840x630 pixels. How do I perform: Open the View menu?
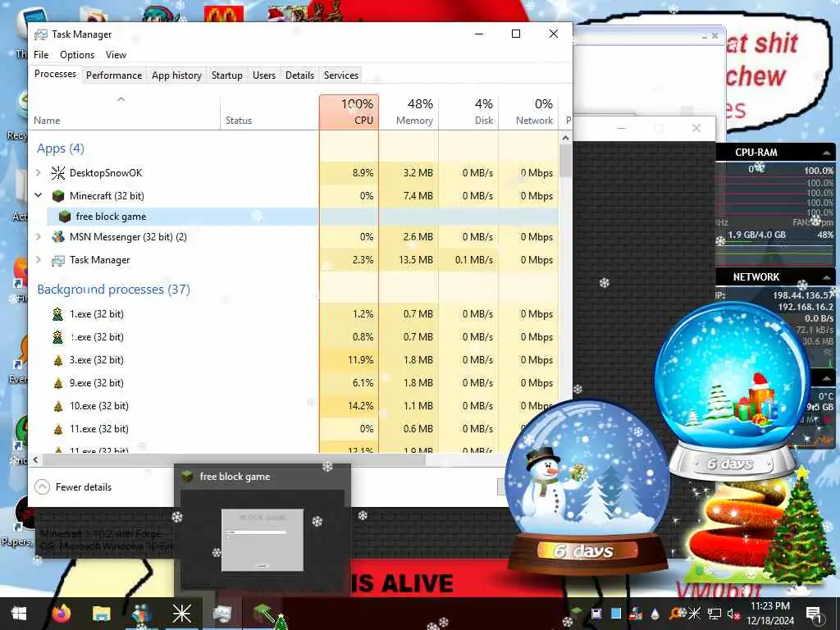coord(116,55)
